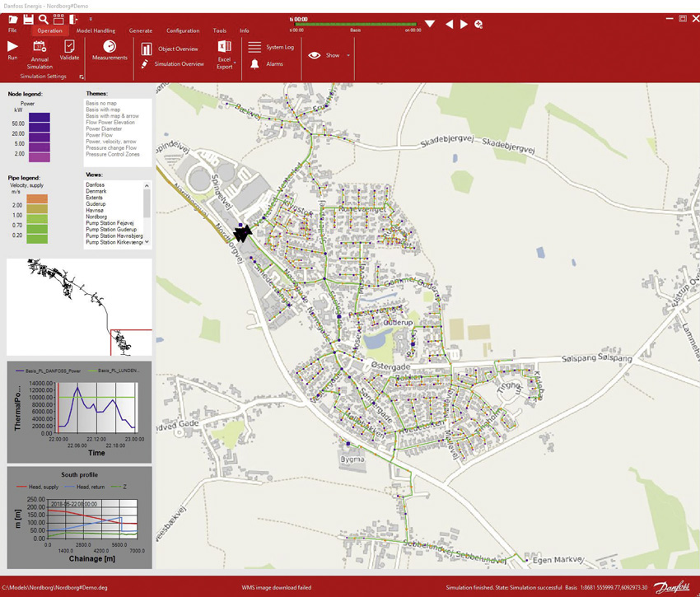Open the quick access toolbar customize arrow

(91, 19)
